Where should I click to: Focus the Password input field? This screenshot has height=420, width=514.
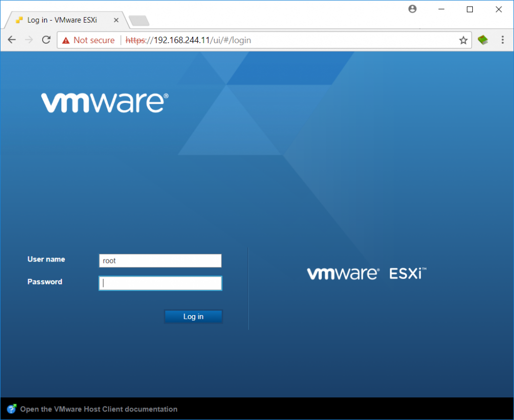click(160, 284)
